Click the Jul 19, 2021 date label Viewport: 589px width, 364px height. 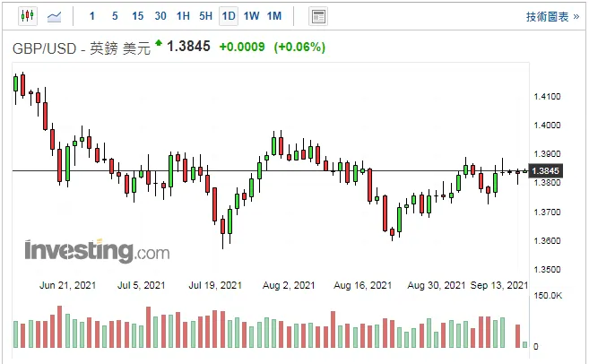tap(215, 285)
